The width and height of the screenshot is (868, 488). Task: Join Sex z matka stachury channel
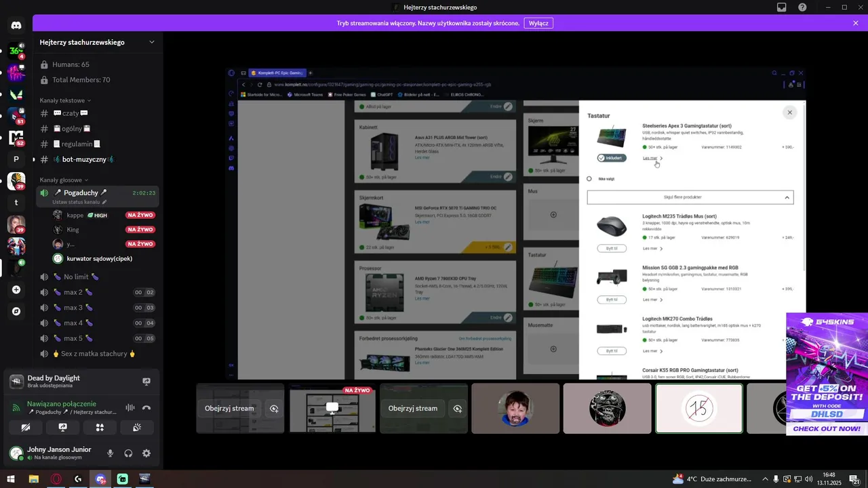[x=98, y=354]
